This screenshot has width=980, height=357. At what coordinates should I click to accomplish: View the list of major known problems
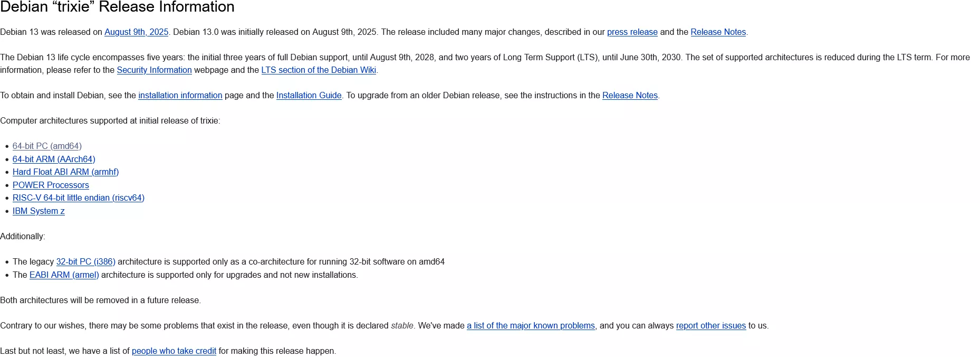point(531,326)
